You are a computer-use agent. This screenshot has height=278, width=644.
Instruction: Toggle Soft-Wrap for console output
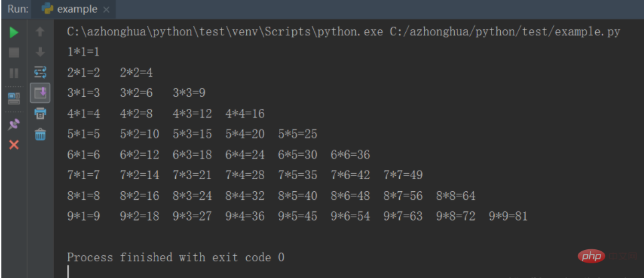40,72
